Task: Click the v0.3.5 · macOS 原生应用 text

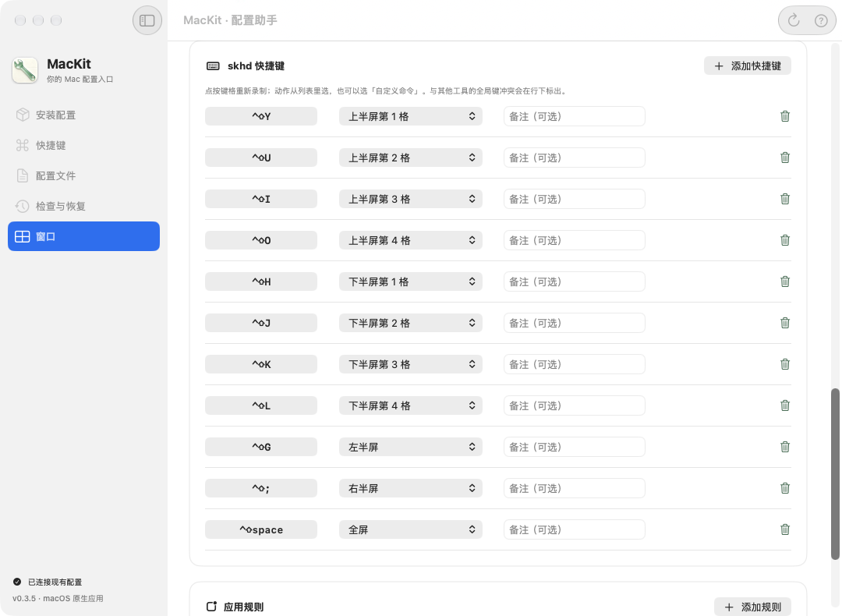Action: [58, 598]
